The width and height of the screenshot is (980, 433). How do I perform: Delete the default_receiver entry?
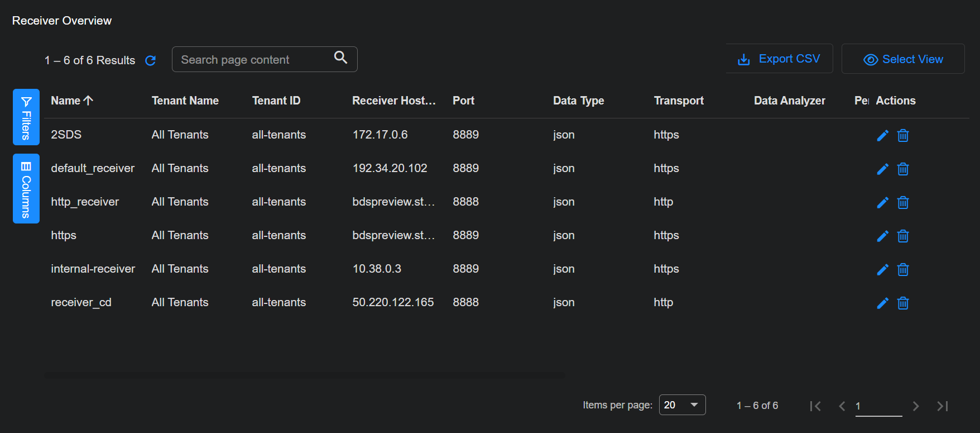point(903,169)
